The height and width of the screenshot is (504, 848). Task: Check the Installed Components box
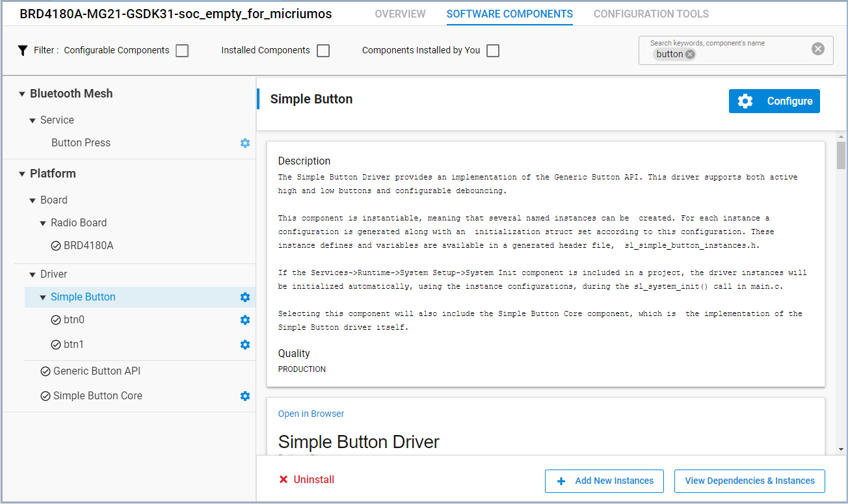pyautogui.click(x=323, y=50)
